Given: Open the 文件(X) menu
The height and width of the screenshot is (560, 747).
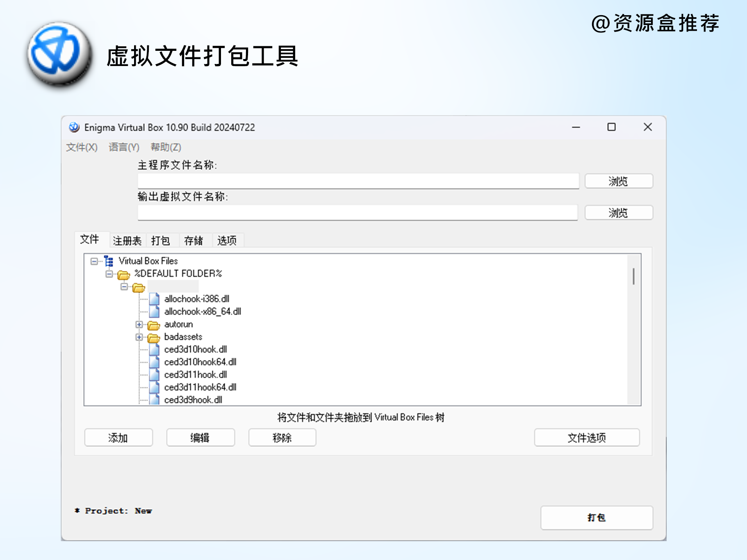Looking at the screenshot, I should click(x=82, y=147).
